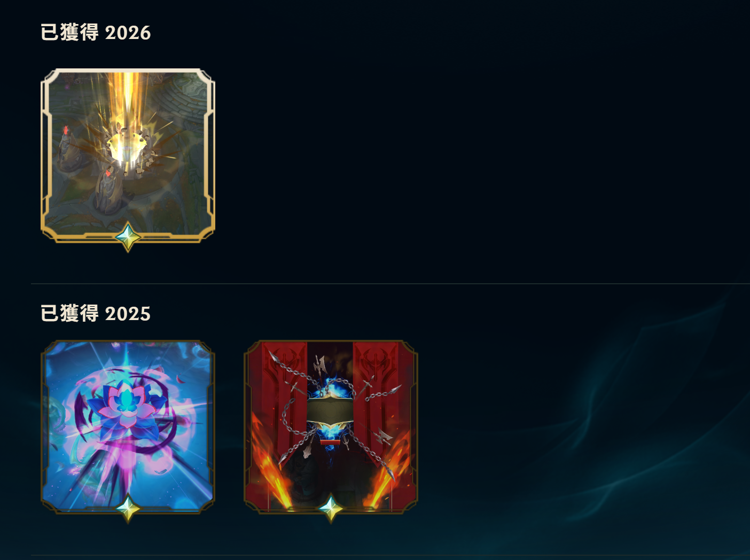This screenshot has width=750, height=560.
Task: Select the blue lotus flower thumbnail
Action: click(128, 427)
